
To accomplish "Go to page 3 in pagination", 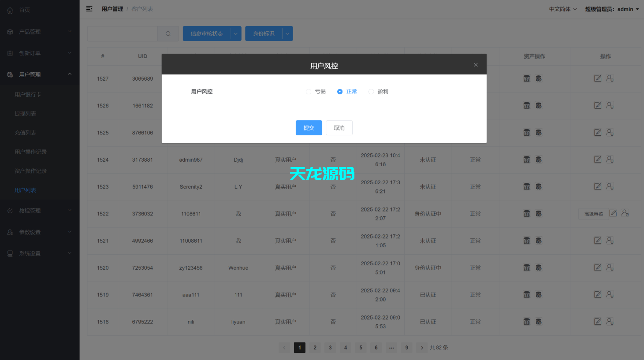I will tap(330, 348).
